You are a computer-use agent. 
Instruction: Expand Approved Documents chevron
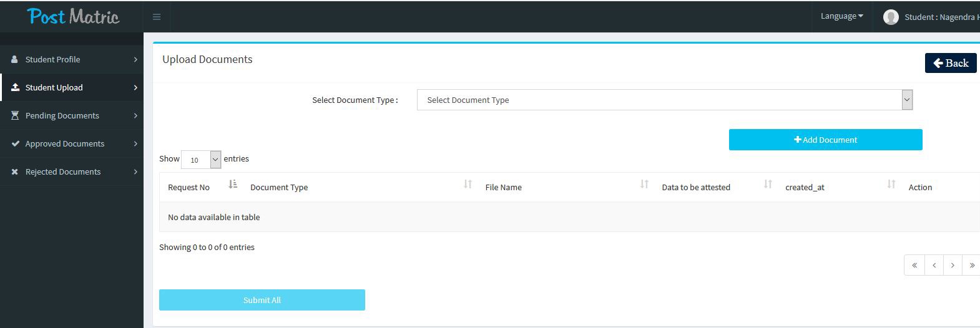point(135,143)
